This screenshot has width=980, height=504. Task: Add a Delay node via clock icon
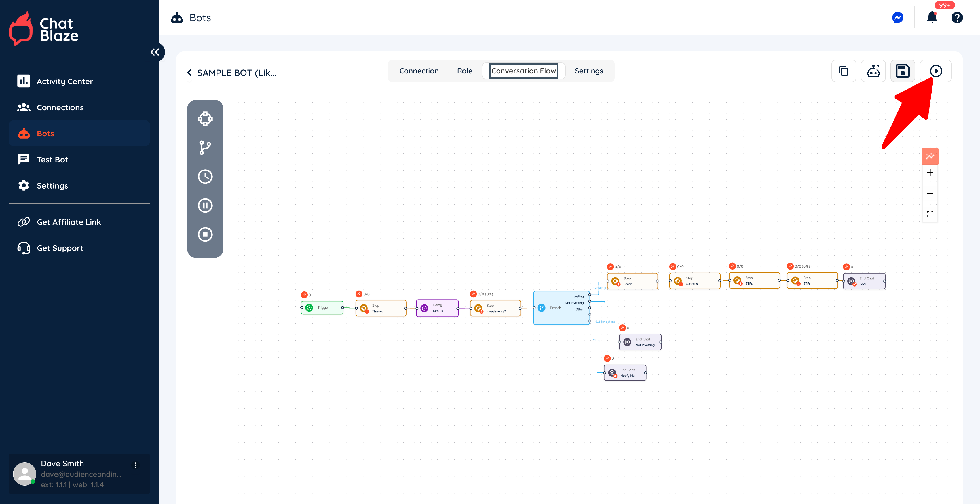point(205,177)
